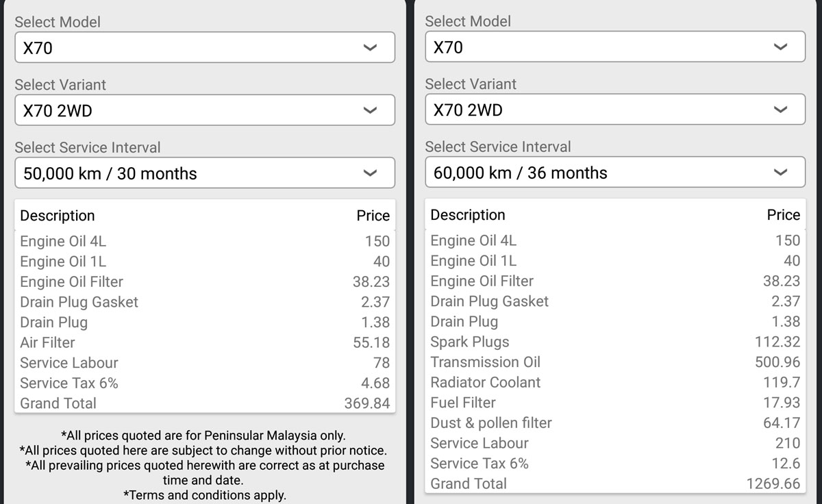Click the Grand Total value 369.84

[366, 403]
